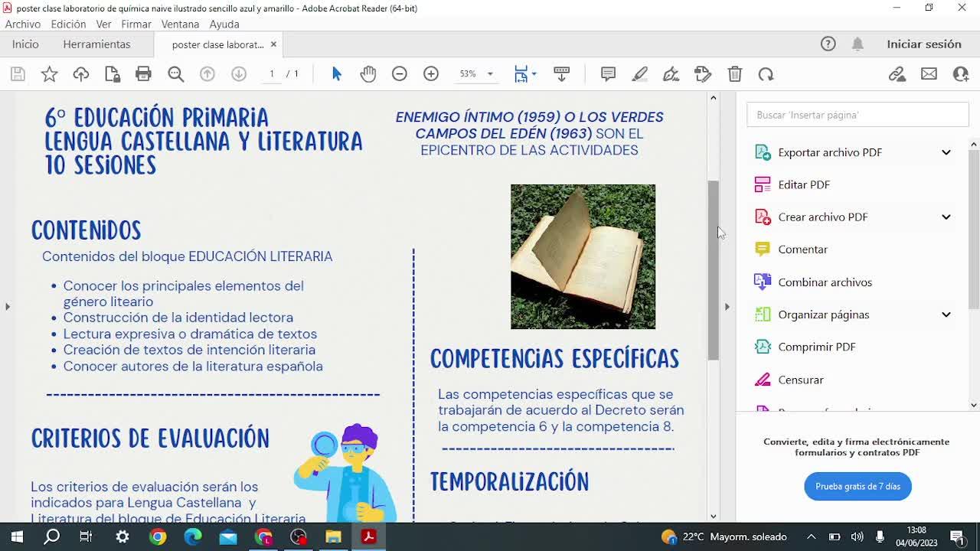Image resolution: width=980 pixels, height=551 pixels.
Task: Click the tools search input field
Action: 857,115
